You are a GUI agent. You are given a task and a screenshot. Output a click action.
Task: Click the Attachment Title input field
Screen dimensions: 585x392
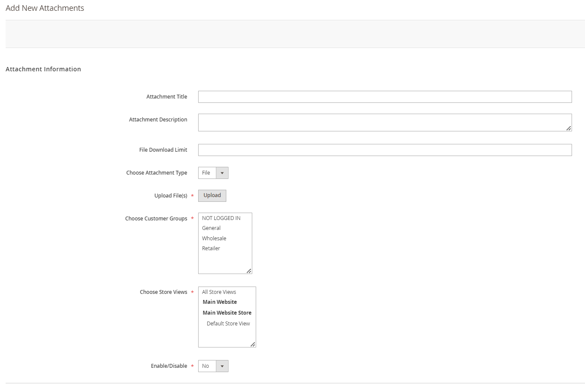pos(385,97)
